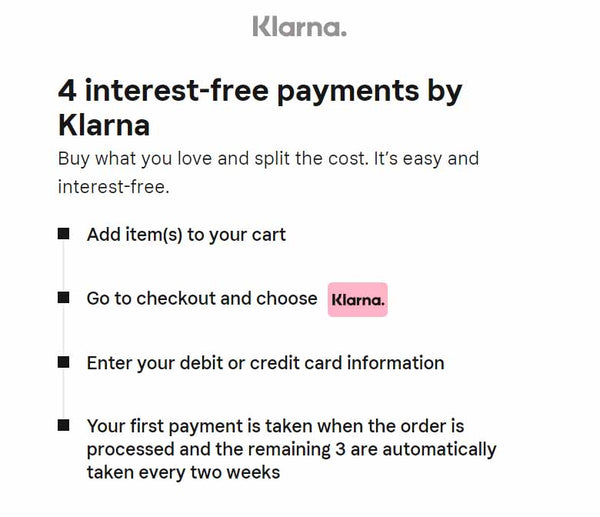The width and height of the screenshot is (600, 517).
Task: Click timeline line between second and third bullets
Action: pos(64,330)
